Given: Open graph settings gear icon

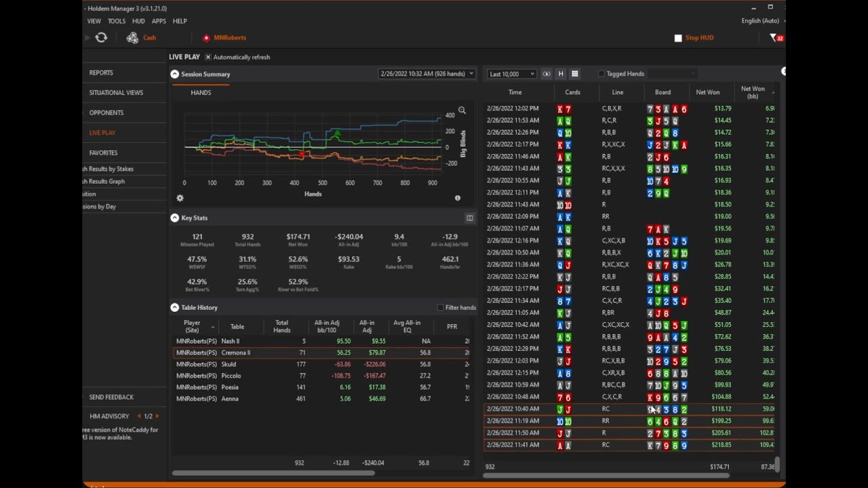Looking at the screenshot, I should (x=180, y=198).
